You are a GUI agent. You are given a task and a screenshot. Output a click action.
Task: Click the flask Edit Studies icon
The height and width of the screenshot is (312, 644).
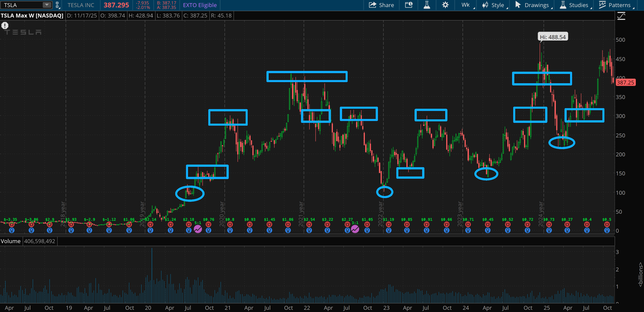427,5
